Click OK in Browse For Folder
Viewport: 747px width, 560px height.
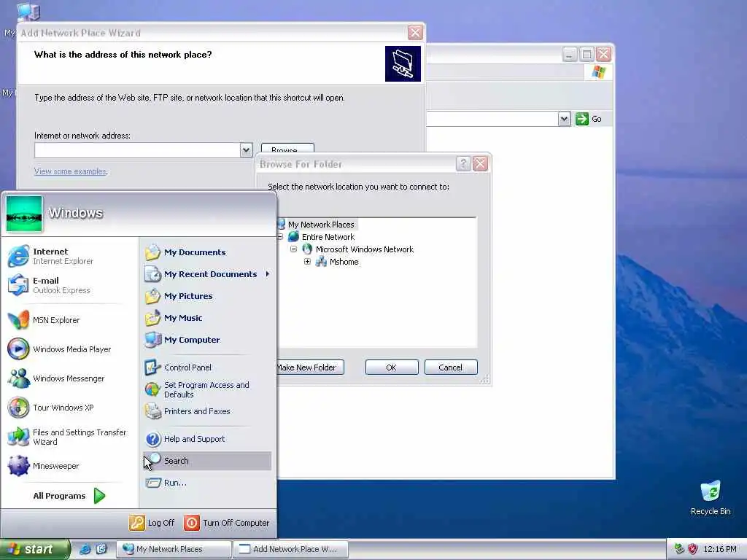392,367
